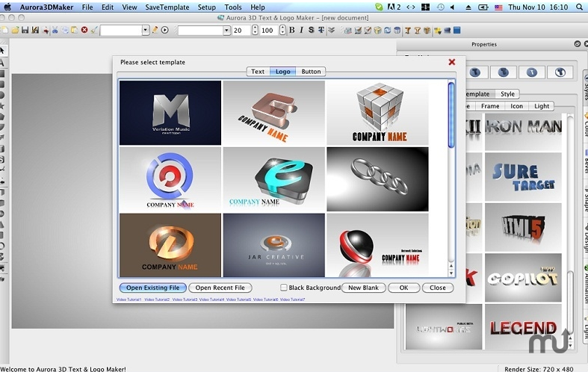Click the OK button in template dialog
Screen dimensions: 588x372
(403, 288)
